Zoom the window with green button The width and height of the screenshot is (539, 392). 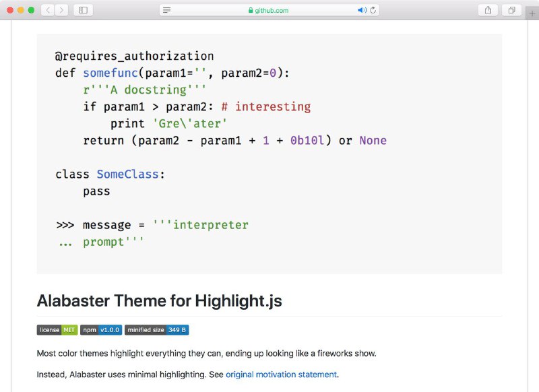pyautogui.click(x=31, y=10)
